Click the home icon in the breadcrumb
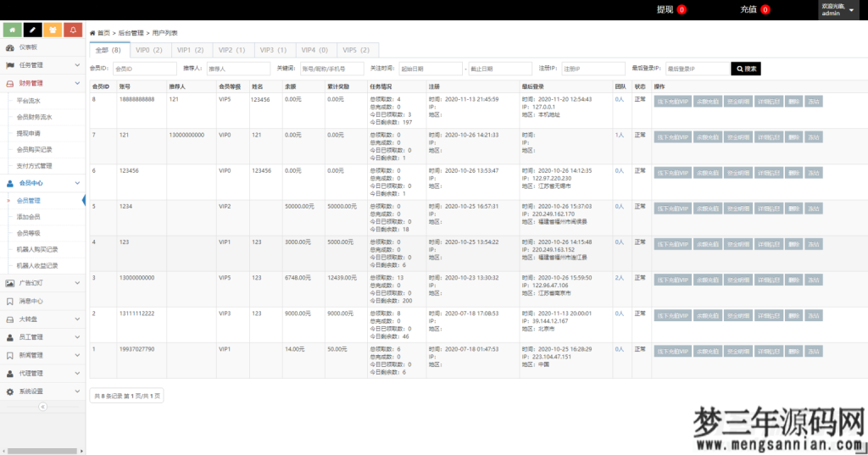The height and width of the screenshot is (455, 868). click(x=93, y=33)
